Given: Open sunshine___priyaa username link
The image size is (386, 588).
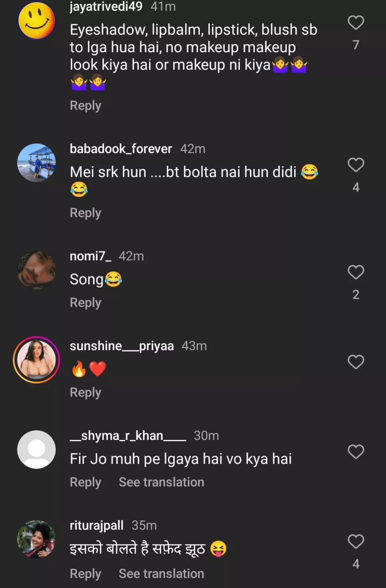Looking at the screenshot, I should [x=122, y=346].
